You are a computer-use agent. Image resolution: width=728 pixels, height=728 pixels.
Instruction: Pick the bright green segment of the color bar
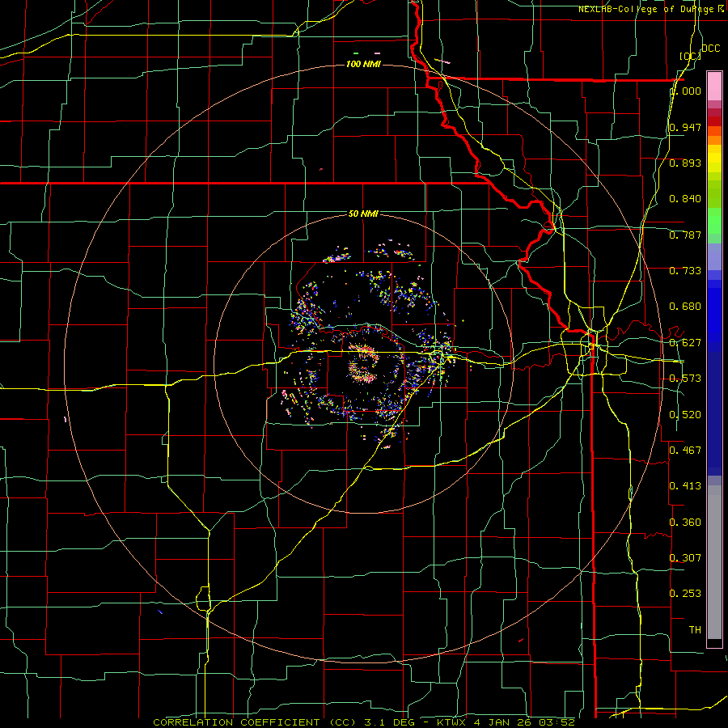point(714,221)
